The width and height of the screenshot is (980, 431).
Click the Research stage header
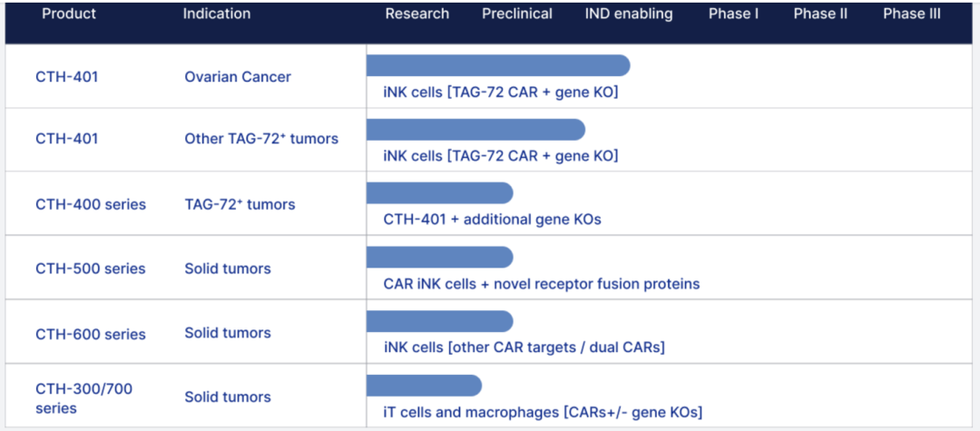pos(416,14)
